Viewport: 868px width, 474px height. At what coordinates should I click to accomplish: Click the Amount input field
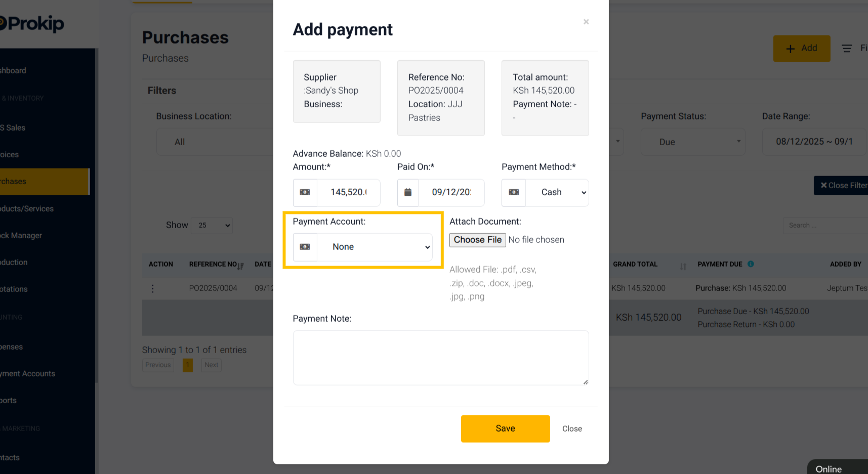tap(349, 193)
